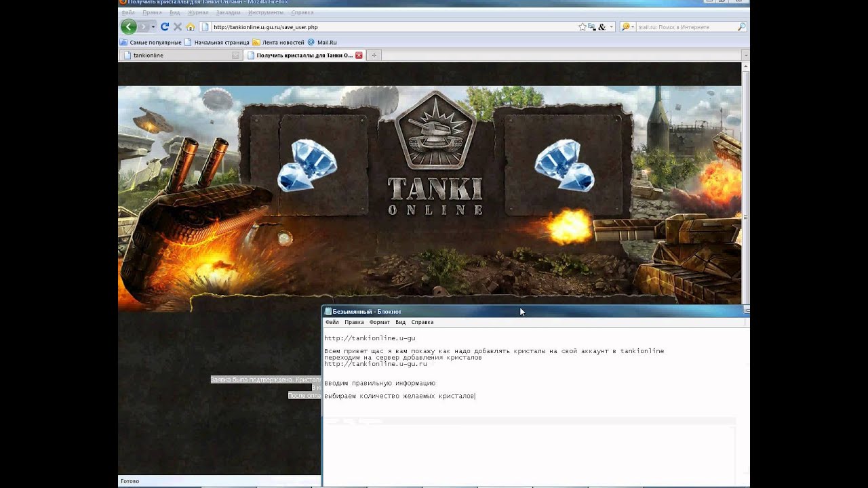Image resolution: width=868 pixels, height=488 pixels.
Task: Switch to the tankionline tab
Action: [180, 55]
